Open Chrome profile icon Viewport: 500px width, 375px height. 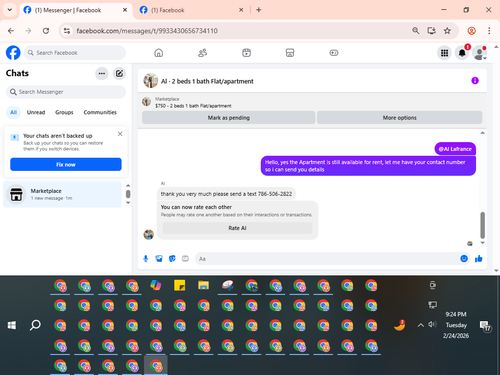pos(471,31)
